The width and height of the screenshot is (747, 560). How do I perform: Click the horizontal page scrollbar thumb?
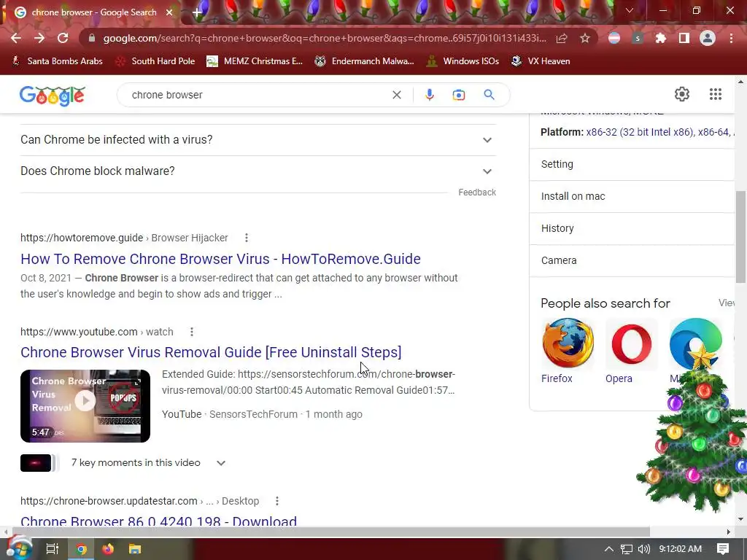[x=331, y=532]
